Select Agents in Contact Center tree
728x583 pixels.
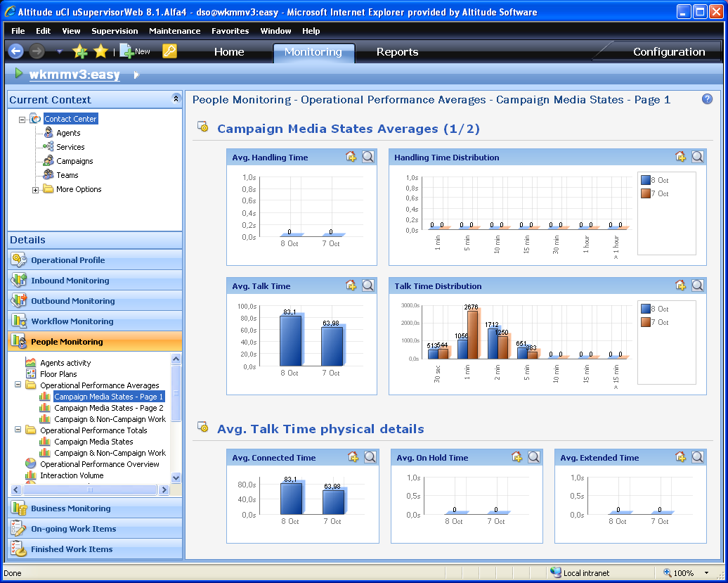[68, 133]
